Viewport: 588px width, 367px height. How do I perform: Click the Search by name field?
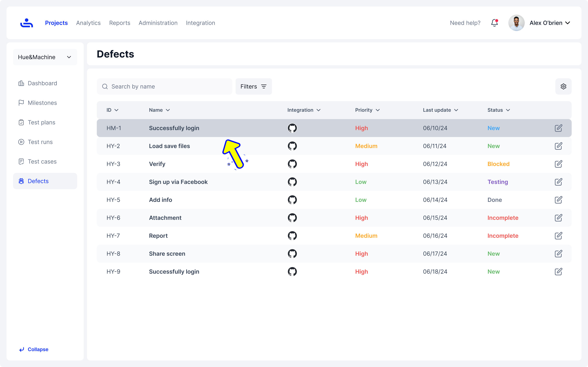[x=168, y=86]
